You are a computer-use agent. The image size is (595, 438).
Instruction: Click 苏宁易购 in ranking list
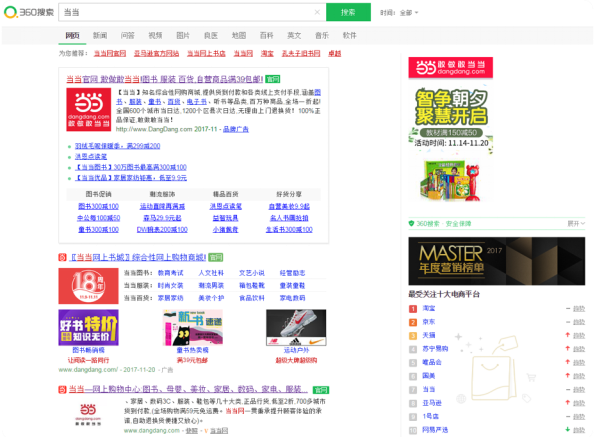tap(435, 349)
